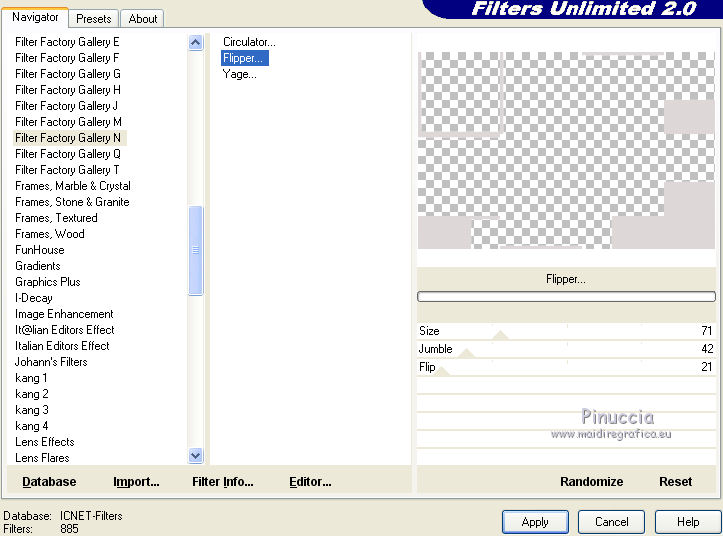Select the kang 1 category

pos(31,378)
